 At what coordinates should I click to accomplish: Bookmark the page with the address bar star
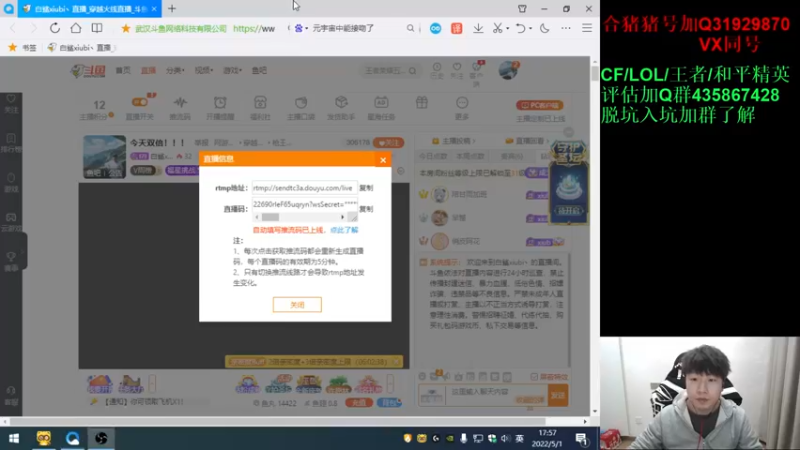(x=126, y=29)
